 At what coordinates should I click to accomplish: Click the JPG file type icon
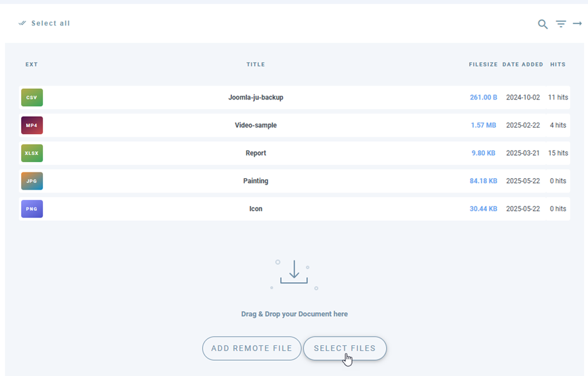coord(32,181)
